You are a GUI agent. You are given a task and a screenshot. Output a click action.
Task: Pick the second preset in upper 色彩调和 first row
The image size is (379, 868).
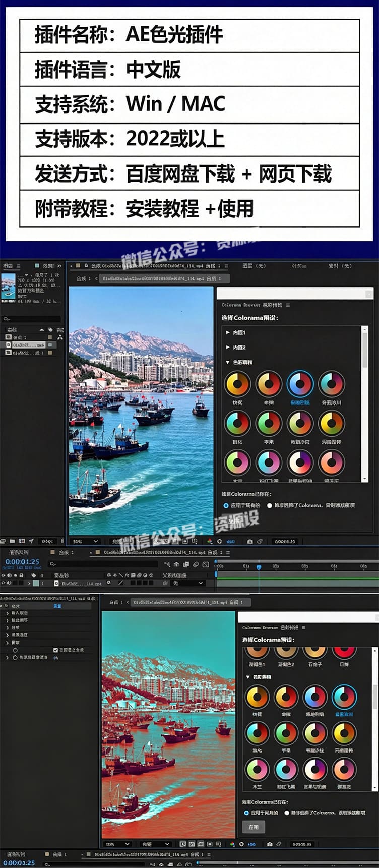coord(269,384)
